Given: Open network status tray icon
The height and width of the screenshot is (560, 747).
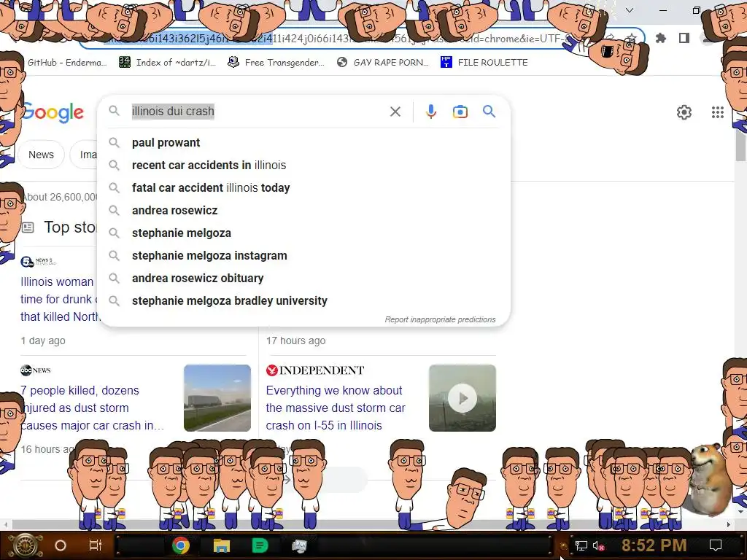Looking at the screenshot, I should tap(581, 545).
